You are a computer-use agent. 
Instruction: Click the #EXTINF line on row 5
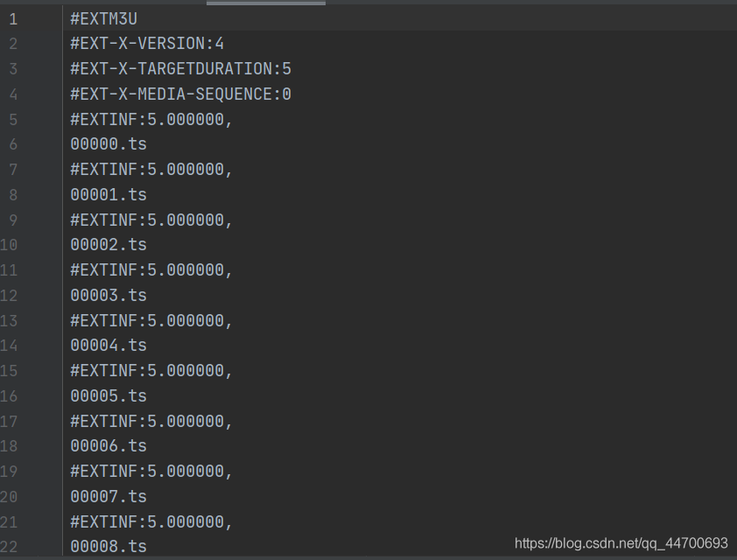click(151, 119)
